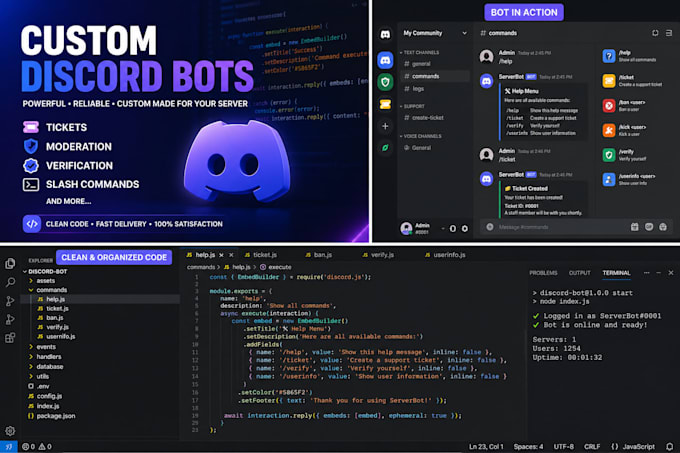Image resolution: width=680 pixels, height=453 pixels.
Task: Click the Spaces: 4 indentation setting
Action: click(x=528, y=446)
